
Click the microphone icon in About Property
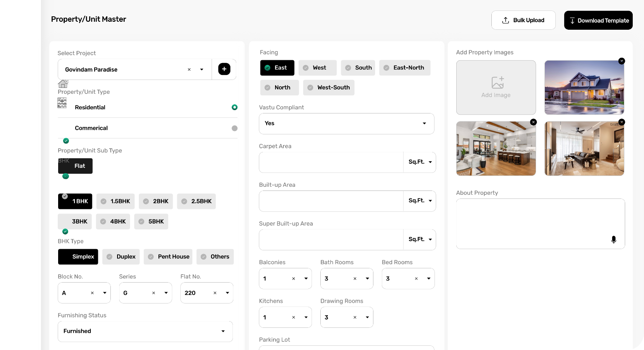point(613,239)
